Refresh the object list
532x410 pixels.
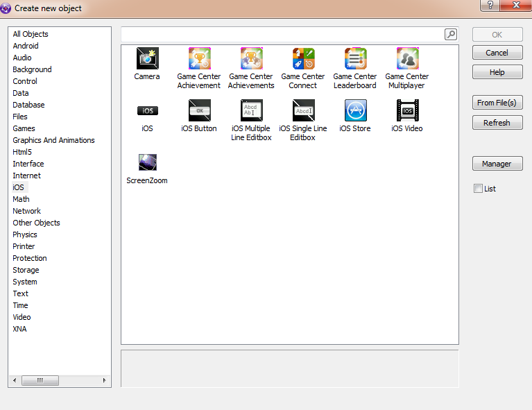pos(497,123)
